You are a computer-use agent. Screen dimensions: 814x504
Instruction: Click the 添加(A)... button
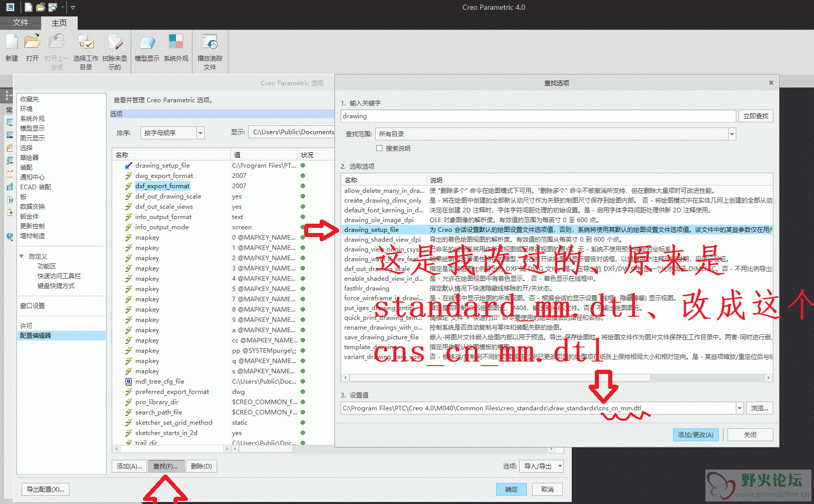pyautogui.click(x=129, y=466)
